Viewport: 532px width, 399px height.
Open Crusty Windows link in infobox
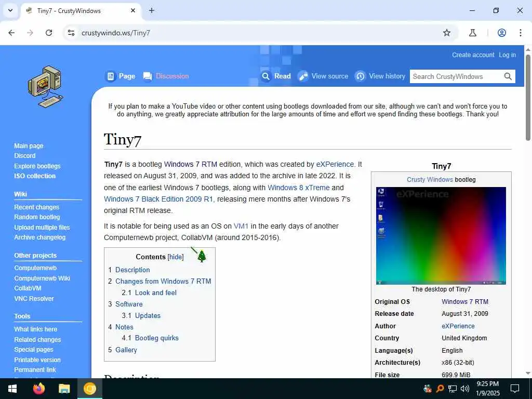(x=430, y=179)
